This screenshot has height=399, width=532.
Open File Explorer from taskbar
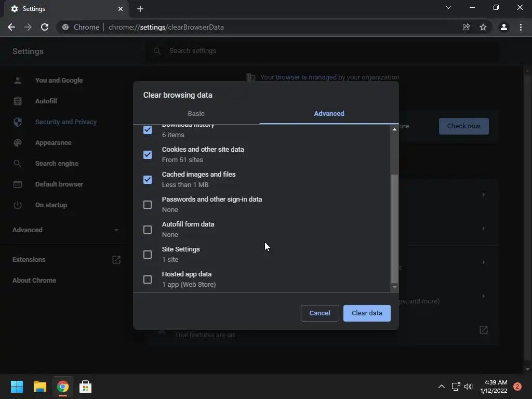pyautogui.click(x=39, y=387)
